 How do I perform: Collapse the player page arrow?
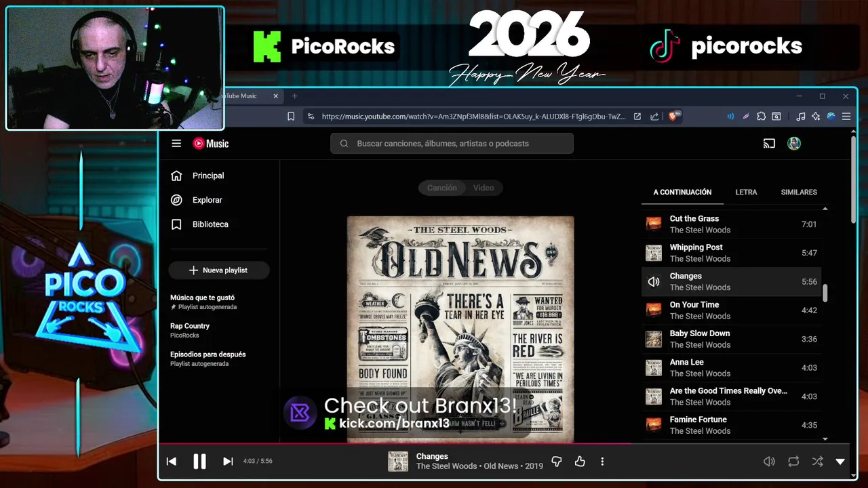[x=840, y=462]
